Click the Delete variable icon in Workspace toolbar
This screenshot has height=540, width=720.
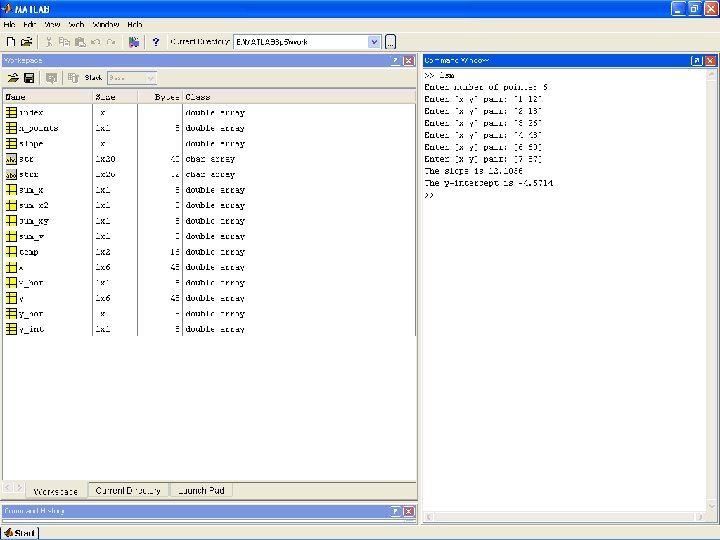[x=73, y=78]
